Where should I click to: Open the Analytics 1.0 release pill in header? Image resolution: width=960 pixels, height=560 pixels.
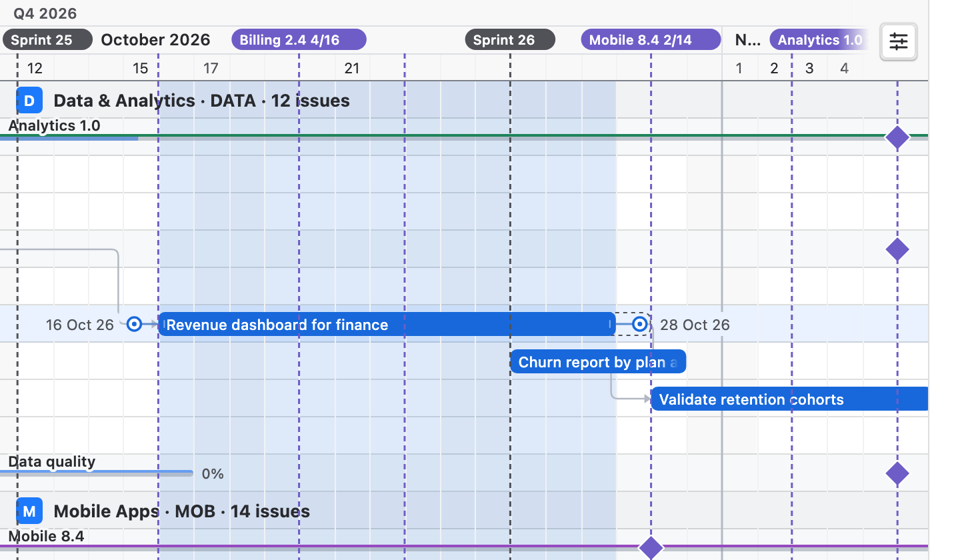point(819,40)
